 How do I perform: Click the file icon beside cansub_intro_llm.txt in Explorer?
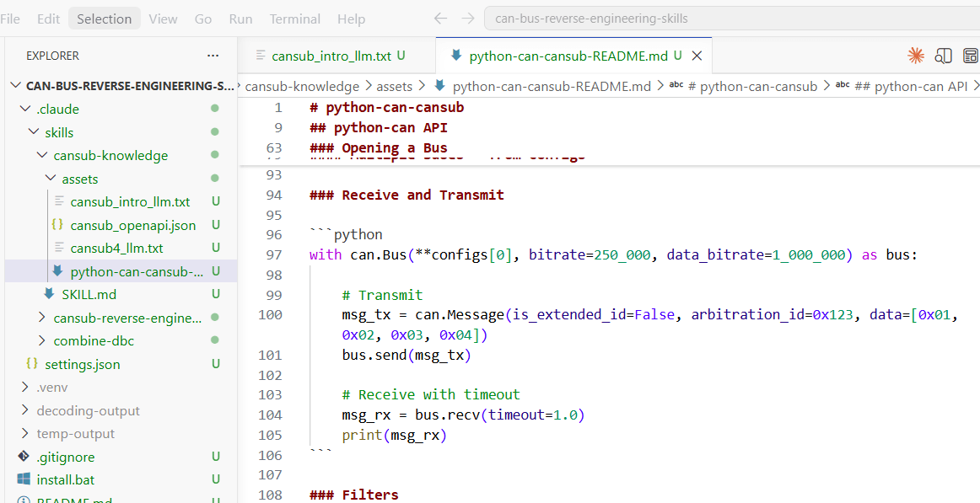[59, 201]
